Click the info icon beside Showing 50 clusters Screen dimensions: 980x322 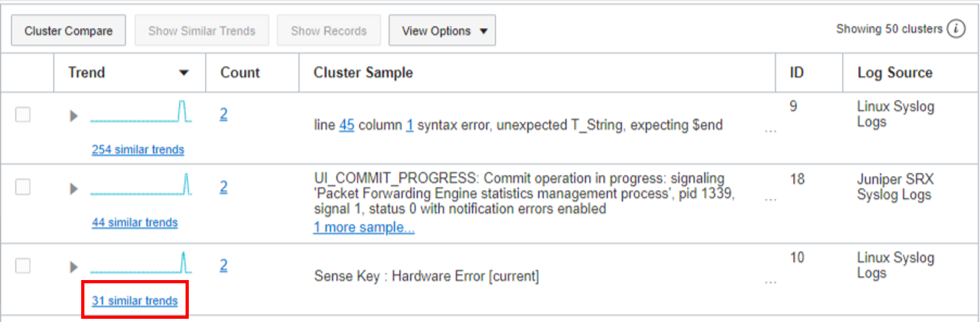(956, 29)
